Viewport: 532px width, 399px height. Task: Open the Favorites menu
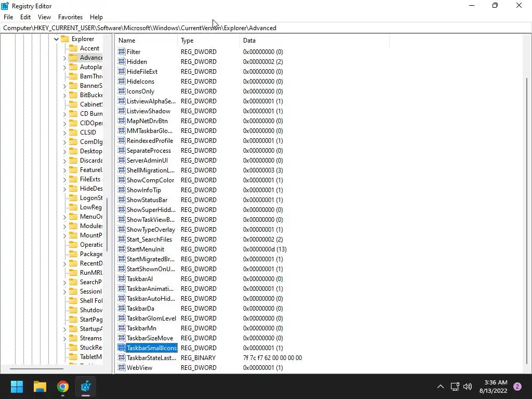[x=70, y=17]
